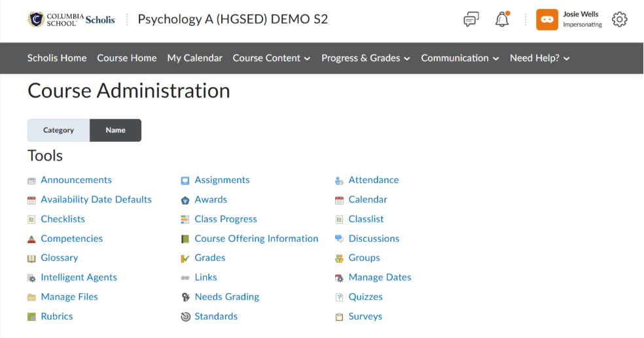Viewport: 644px width, 338px height.
Task: Expand the Progress & Grades dropdown
Action: (366, 58)
